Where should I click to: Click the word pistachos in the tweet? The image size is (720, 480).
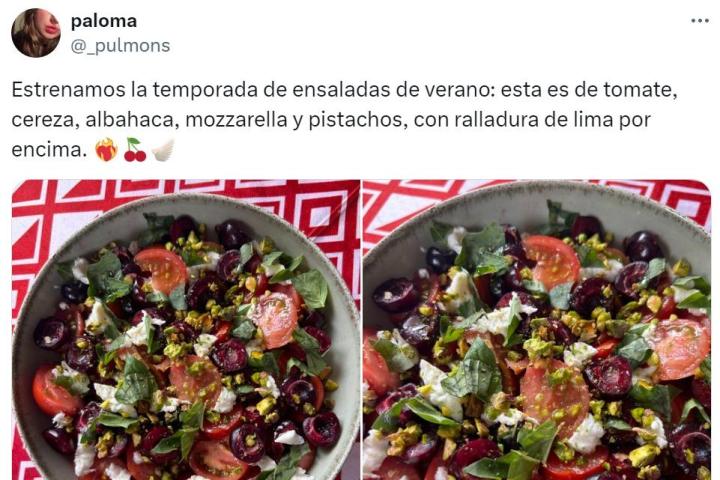pyautogui.click(x=358, y=120)
